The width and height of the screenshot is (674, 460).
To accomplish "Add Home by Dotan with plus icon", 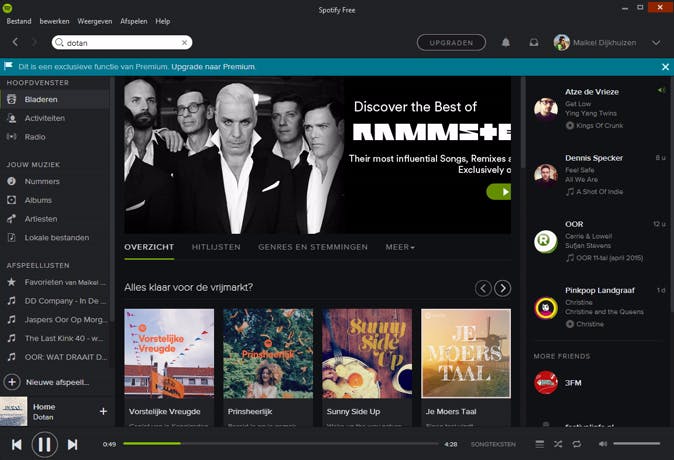I will click(103, 411).
